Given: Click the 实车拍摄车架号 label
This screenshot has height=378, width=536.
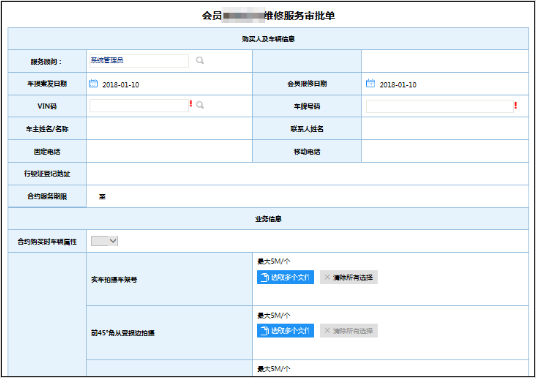Looking at the screenshot, I should coord(114,280).
